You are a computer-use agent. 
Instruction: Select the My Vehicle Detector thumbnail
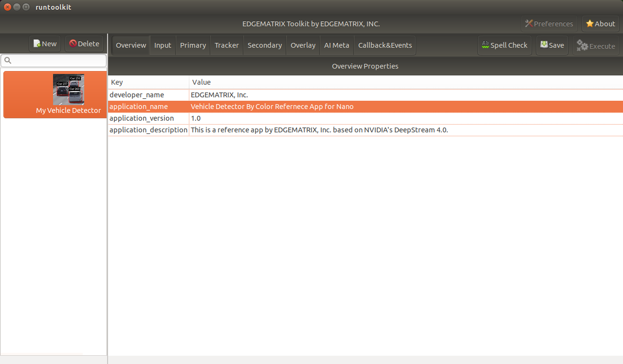pos(69,90)
